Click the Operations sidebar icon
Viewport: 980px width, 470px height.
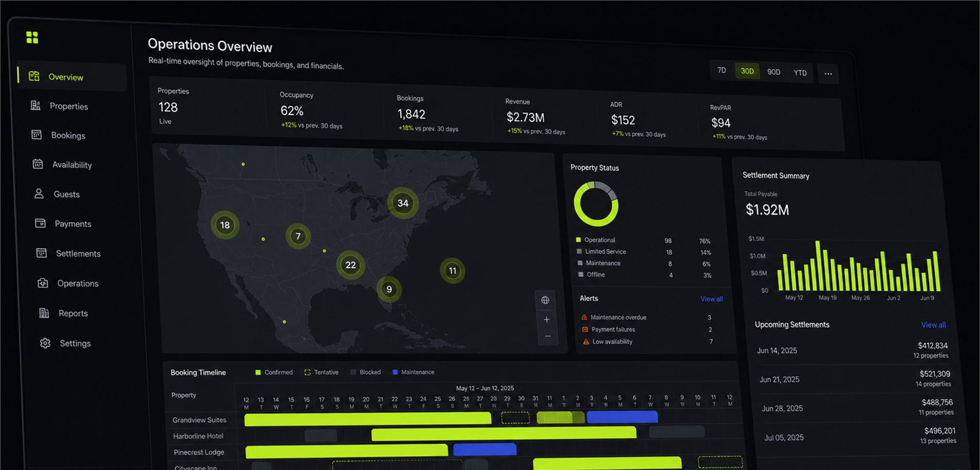(x=43, y=283)
